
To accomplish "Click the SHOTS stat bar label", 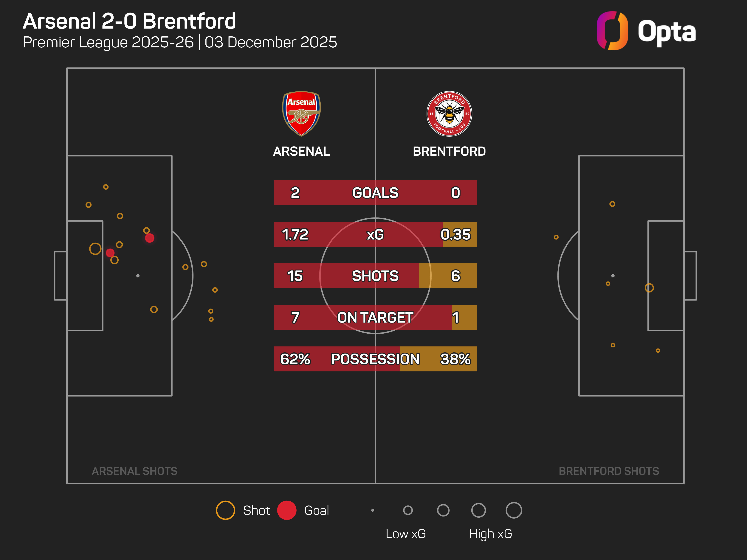I will coord(375,276).
